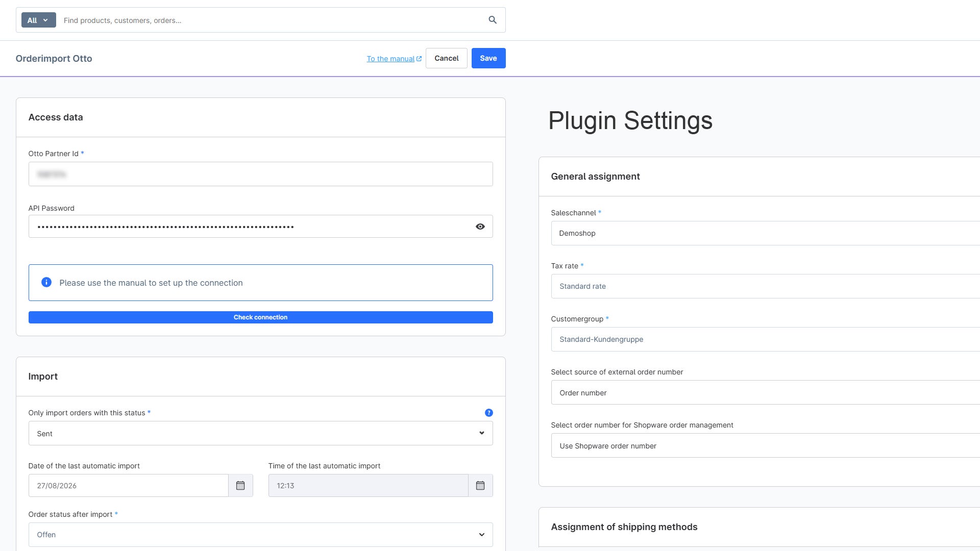Reveal the API password with eye icon

click(x=480, y=227)
